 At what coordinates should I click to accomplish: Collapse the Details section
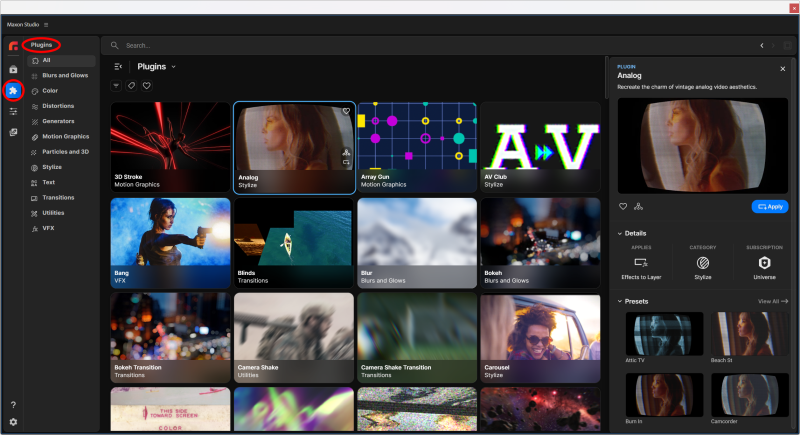[620, 234]
